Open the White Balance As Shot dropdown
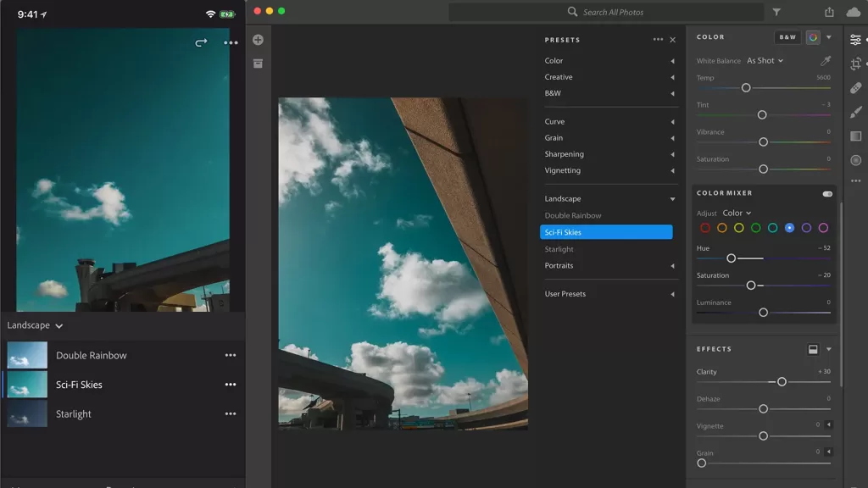 (x=765, y=61)
